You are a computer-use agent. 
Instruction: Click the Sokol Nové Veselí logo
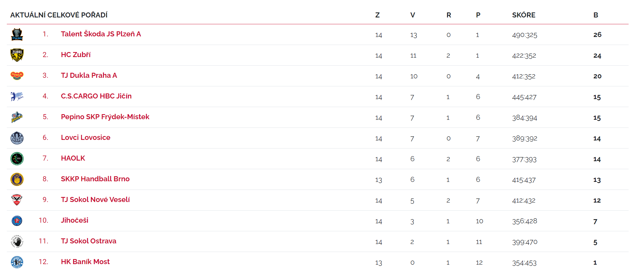pyautogui.click(x=17, y=200)
